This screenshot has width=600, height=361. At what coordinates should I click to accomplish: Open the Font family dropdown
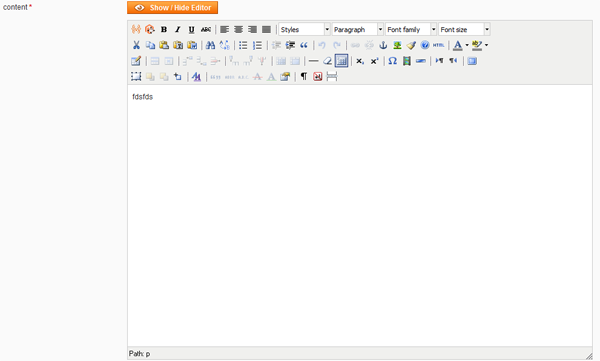click(411, 29)
